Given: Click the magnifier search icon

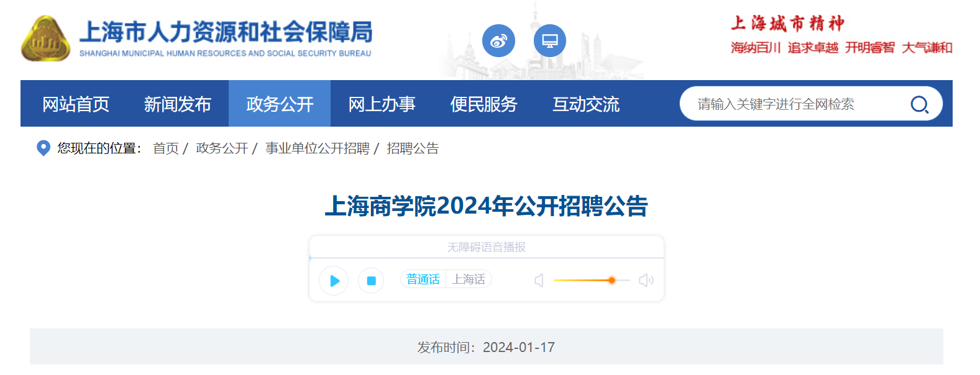Looking at the screenshot, I should click(x=919, y=104).
